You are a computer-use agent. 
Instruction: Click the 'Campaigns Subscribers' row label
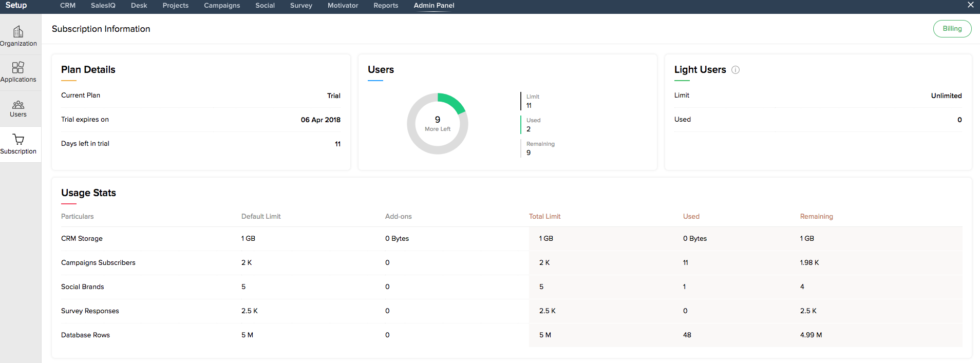point(98,263)
